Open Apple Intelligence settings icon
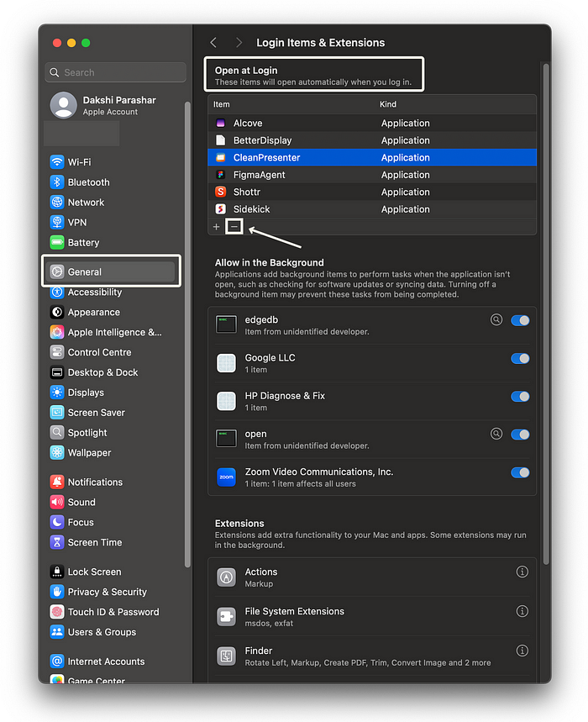Image resolution: width=588 pixels, height=722 pixels. 57,332
